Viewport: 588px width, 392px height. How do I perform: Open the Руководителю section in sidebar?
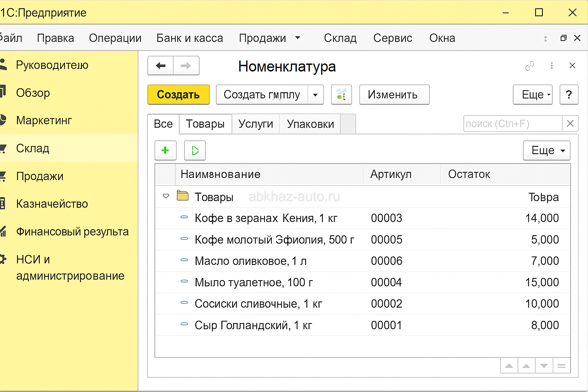click(69, 65)
